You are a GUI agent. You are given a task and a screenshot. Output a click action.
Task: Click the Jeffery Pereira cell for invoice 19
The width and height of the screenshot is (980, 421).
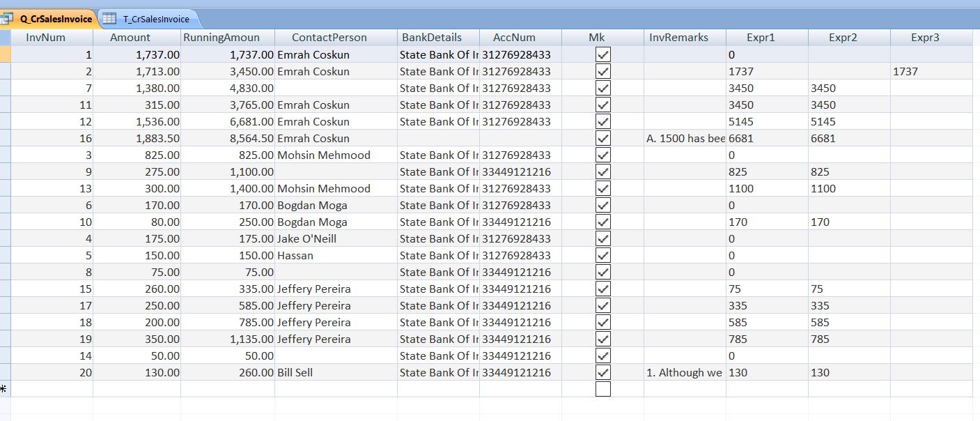click(x=336, y=339)
